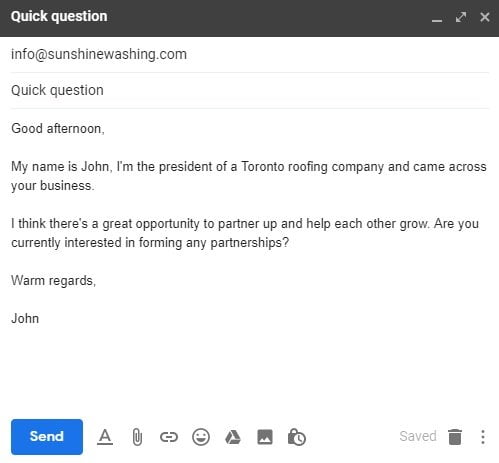Toggle confidential mode lock-clock icon
499x463 pixels.
click(296, 437)
